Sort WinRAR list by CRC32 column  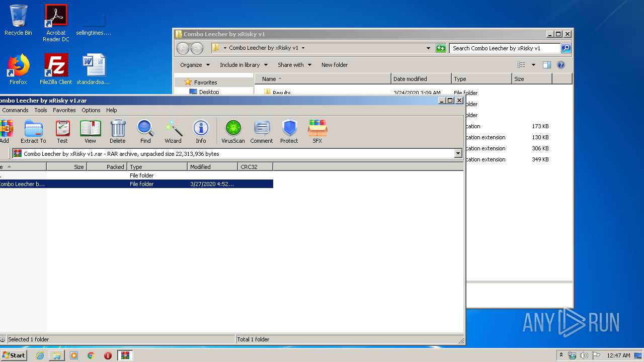tap(255, 167)
